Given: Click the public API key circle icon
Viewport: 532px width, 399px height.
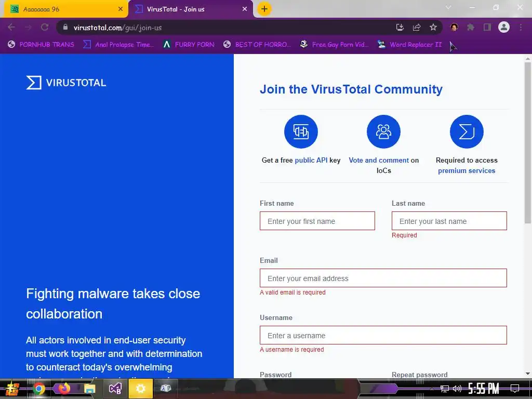Looking at the screenshot, I should coord(301,131).
